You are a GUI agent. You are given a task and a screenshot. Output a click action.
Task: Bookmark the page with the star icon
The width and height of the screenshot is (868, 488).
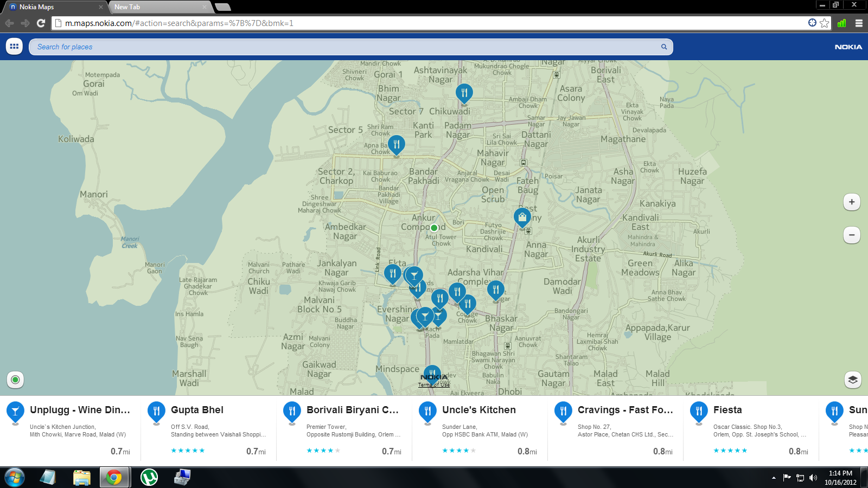click(825, 23)
